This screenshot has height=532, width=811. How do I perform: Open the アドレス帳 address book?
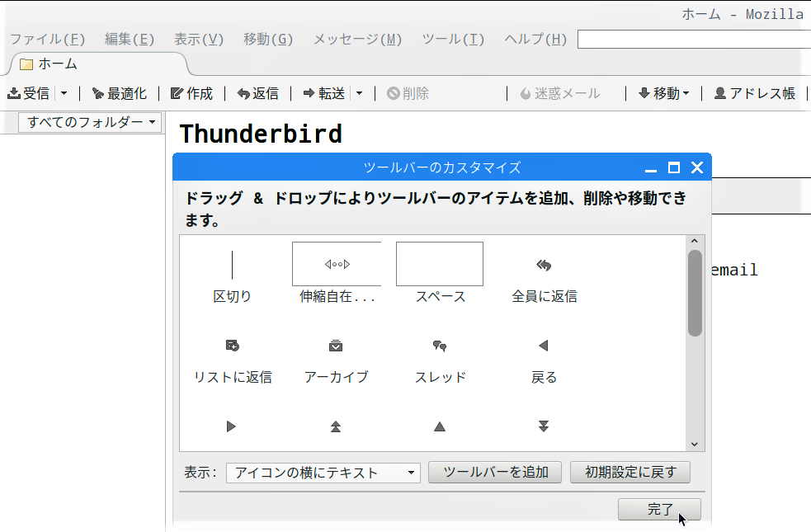click(x=755, y=93)
